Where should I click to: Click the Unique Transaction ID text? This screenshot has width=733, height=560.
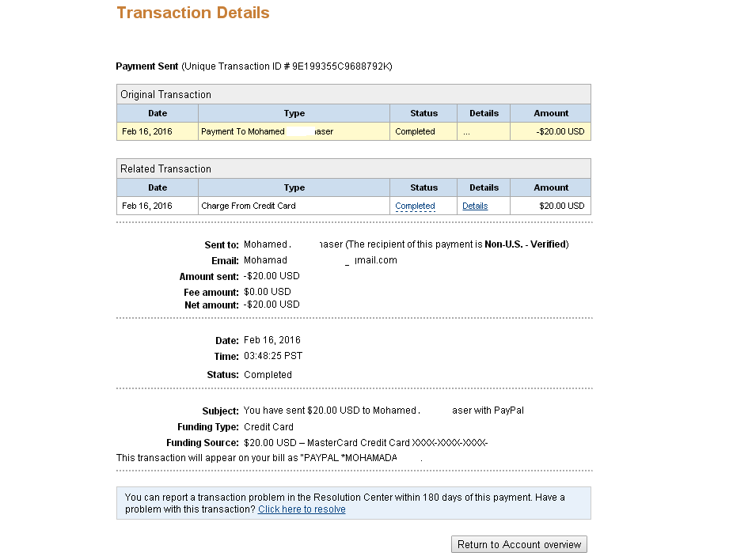[342, 66]
